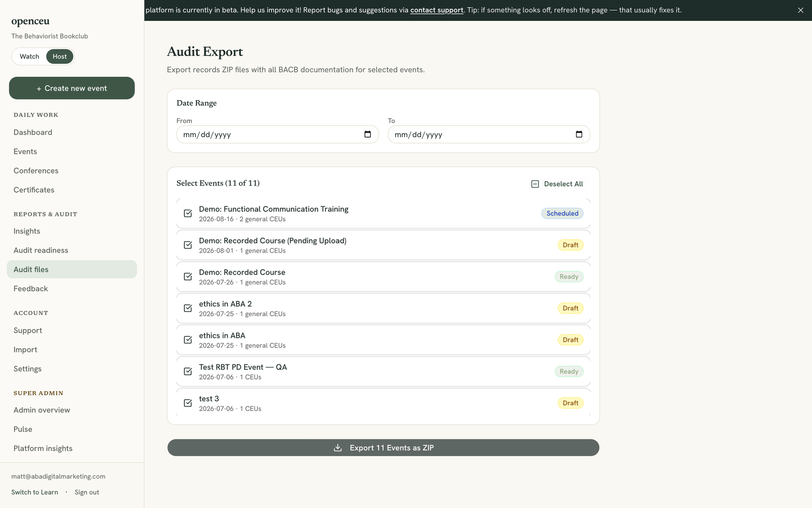Open Platform insights
Screen dimensions: 812x508
72,449
